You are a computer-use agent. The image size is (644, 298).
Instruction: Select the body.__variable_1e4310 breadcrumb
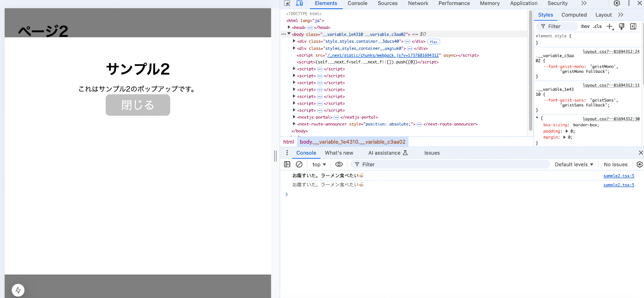(x=352, y=142)
